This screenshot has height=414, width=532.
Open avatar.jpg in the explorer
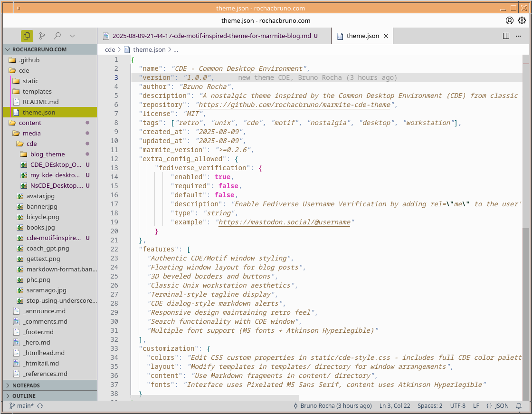point(50,196)
